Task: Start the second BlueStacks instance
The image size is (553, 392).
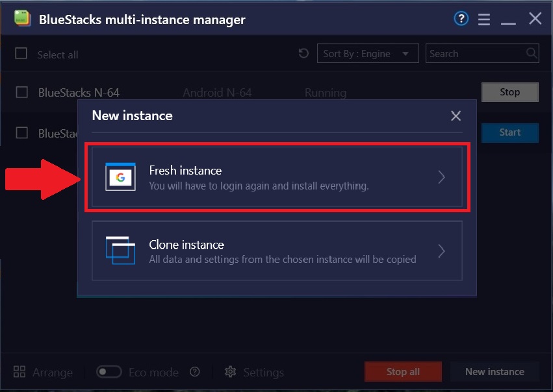Action: pyautogui.click(x=510, y=133)
